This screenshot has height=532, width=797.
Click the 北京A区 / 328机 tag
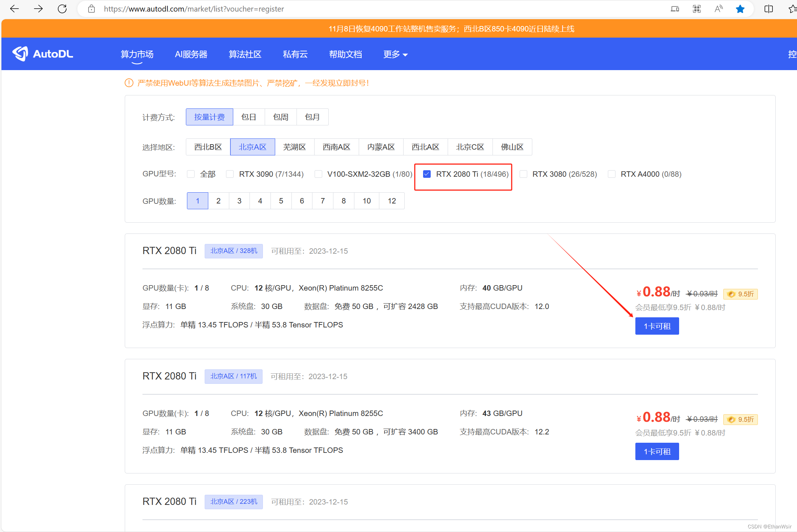234,251
